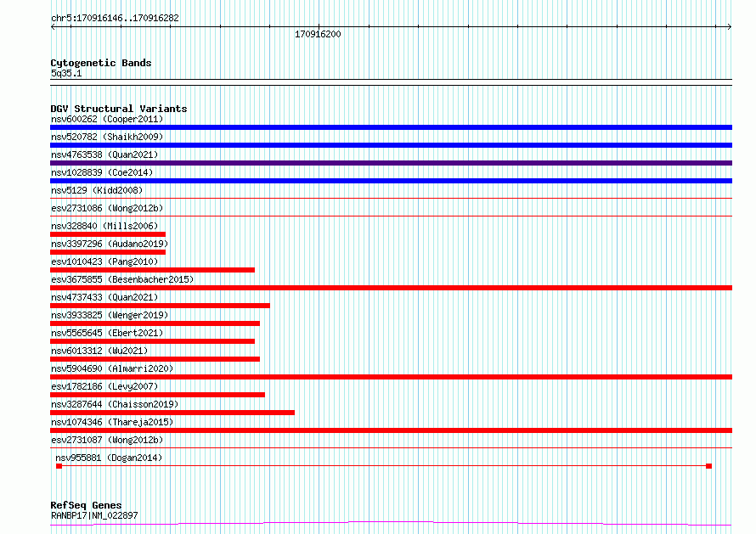Select the blue bar under nsv520782 (Shaikh2009)

391,145
